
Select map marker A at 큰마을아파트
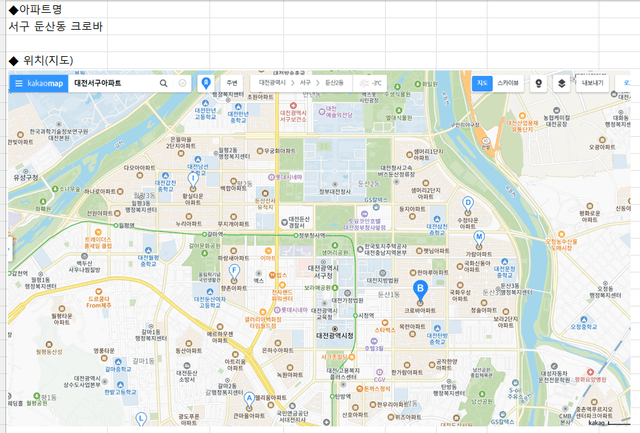coord(249,400)
